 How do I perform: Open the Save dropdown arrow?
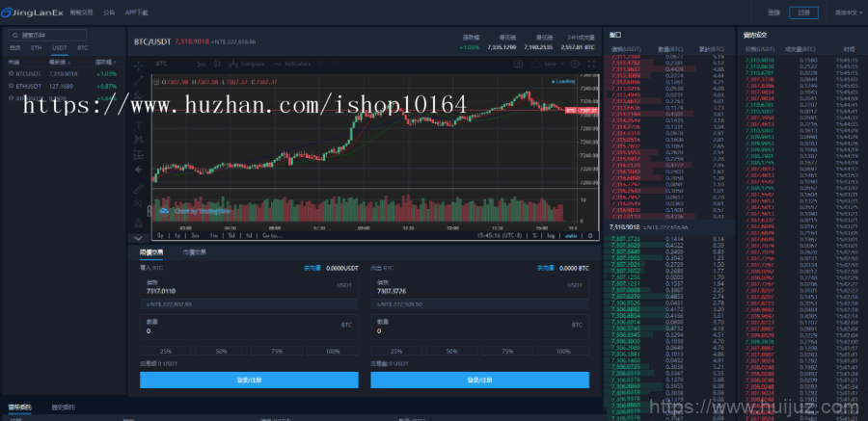click(x=562, y=65)
